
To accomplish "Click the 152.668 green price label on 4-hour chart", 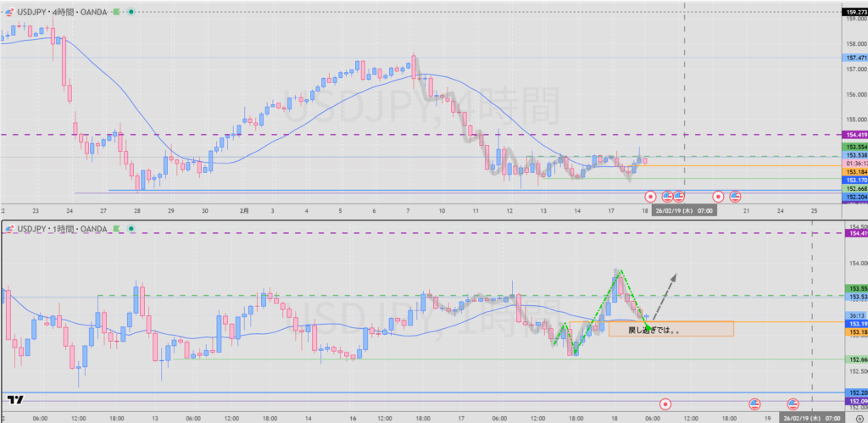I will pyautogui.click(x=854, y=188).
